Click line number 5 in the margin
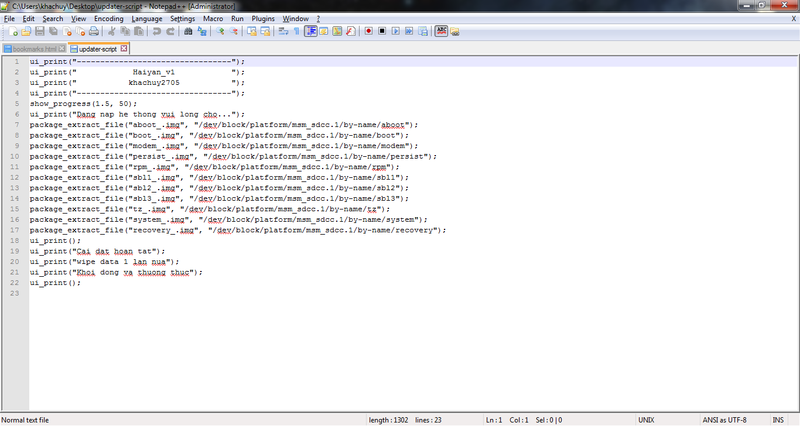 point(17,104)
